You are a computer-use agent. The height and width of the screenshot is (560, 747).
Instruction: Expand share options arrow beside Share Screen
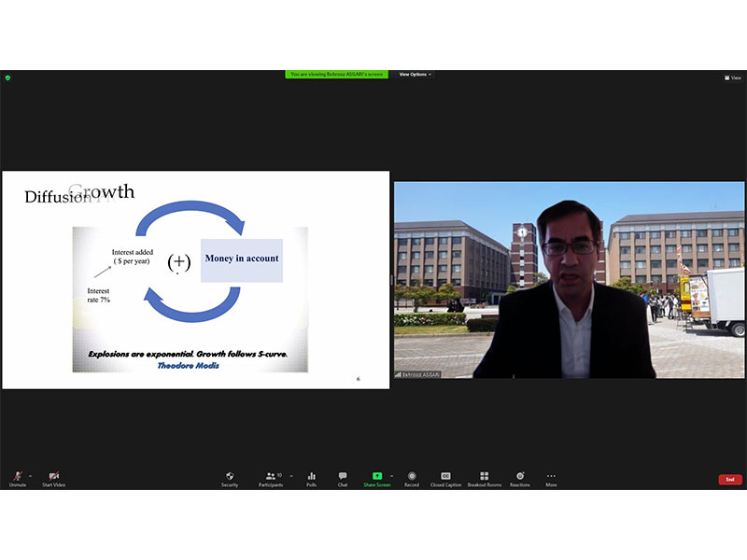coord(391,475)
